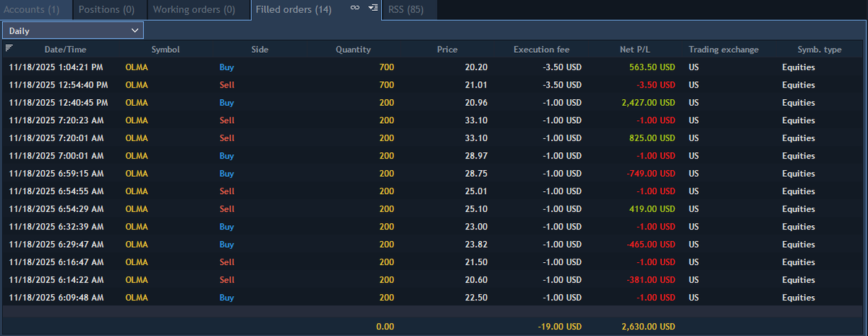Screen dimensions: 868x336
Task: Click the -465.00 USD Net P/L value
Action: pyautogui.click(x=651, y=245)
